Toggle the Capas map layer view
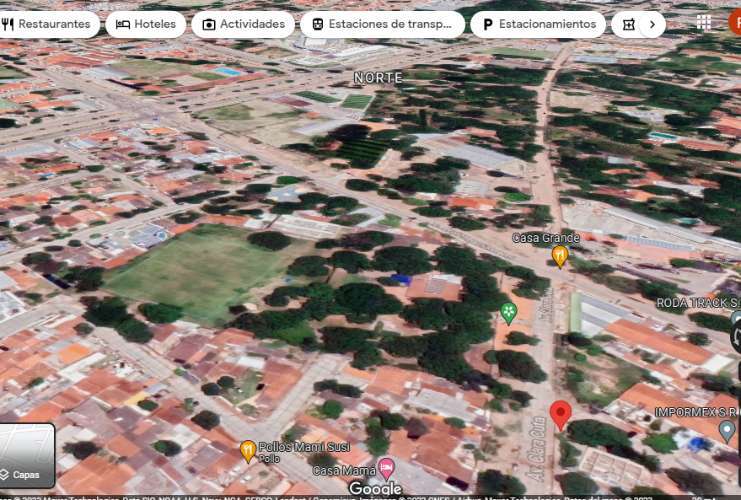 27,456
